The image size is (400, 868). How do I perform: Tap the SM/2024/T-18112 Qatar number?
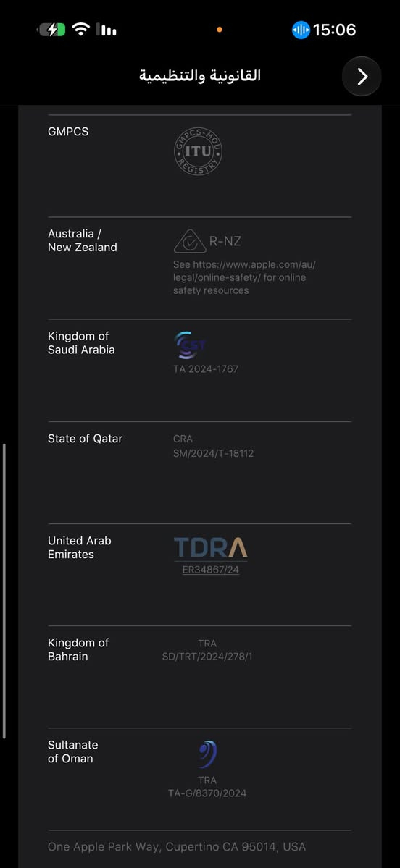pyautogui.click(x=213, y=453)
